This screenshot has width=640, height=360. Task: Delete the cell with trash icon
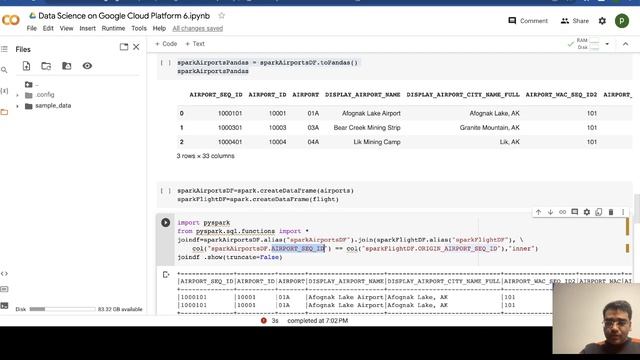tap(611, 212)
